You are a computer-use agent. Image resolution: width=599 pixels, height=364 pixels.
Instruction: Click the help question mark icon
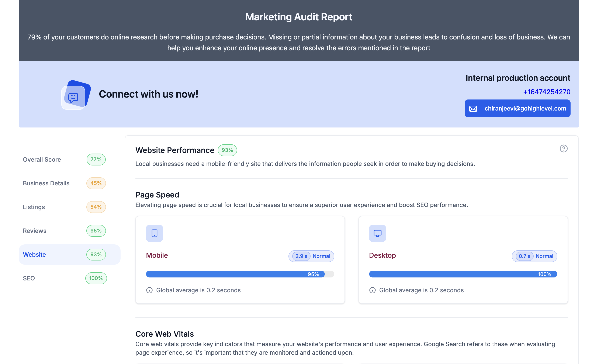point(563,148)
